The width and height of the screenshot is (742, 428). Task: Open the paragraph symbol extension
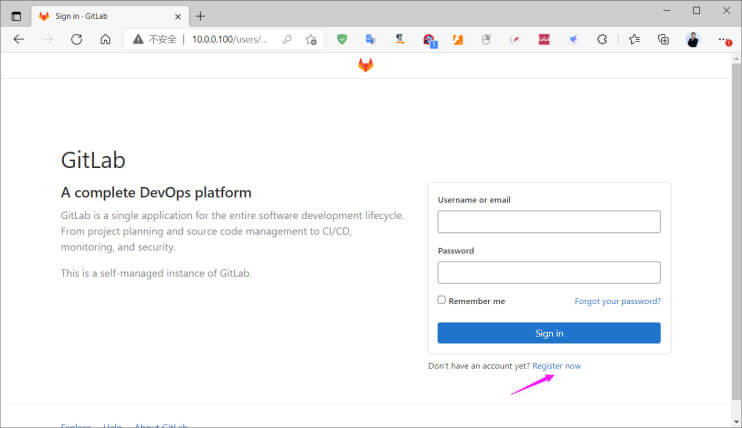400,39
